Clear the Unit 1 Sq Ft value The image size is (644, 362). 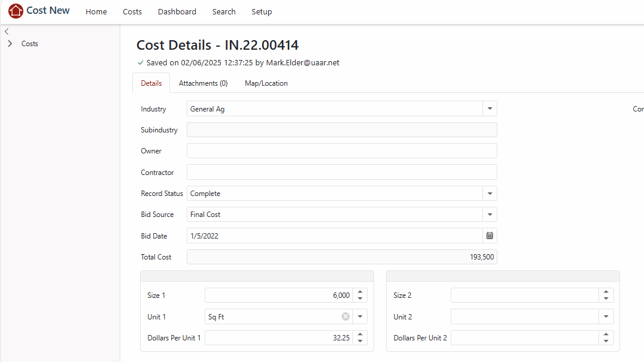coord(345,316)
